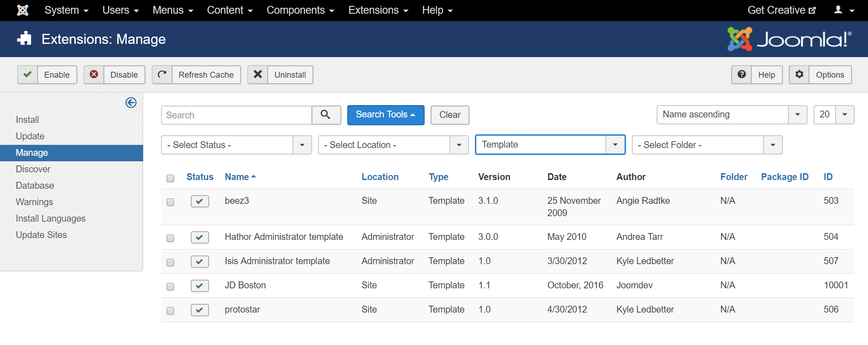Toggle protostar status icon
Screen dimensions: 868x345
tap(200, 310)
